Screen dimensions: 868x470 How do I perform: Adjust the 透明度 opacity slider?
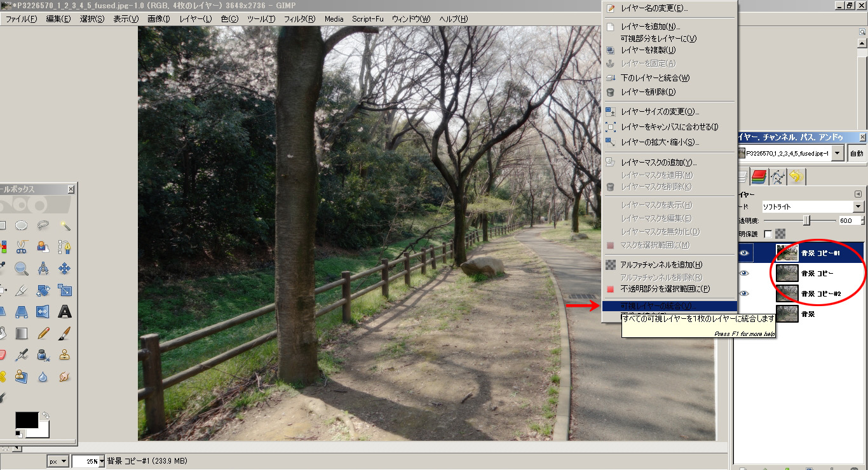click(x=807, y=220)
